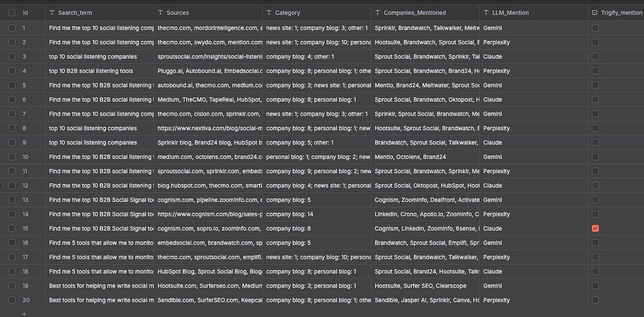Screen dimensions: 644x317
Task: Check the Trigify_mention checkbox in row 20
Action: pyautogui.click(x=595, y=300)
